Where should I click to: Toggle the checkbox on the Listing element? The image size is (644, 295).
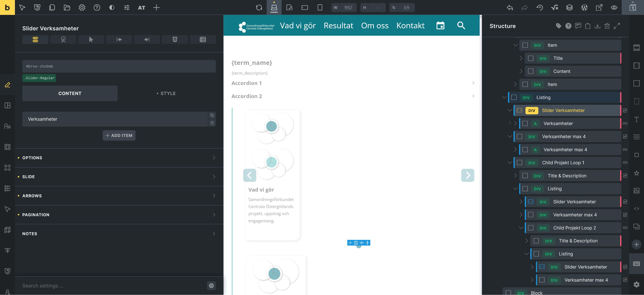[x=514, y=97]
